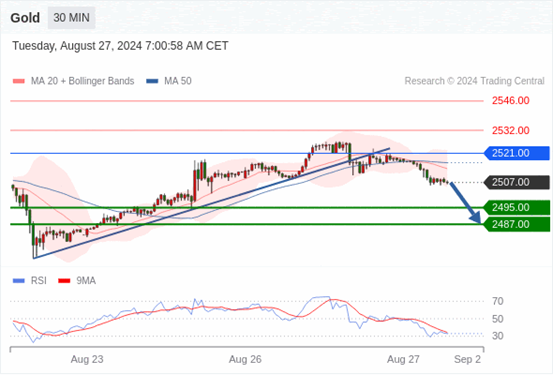This screenshot has width=553, height=375.
Task: Click the Sep 2 date axis label
Action: (467, 359)
